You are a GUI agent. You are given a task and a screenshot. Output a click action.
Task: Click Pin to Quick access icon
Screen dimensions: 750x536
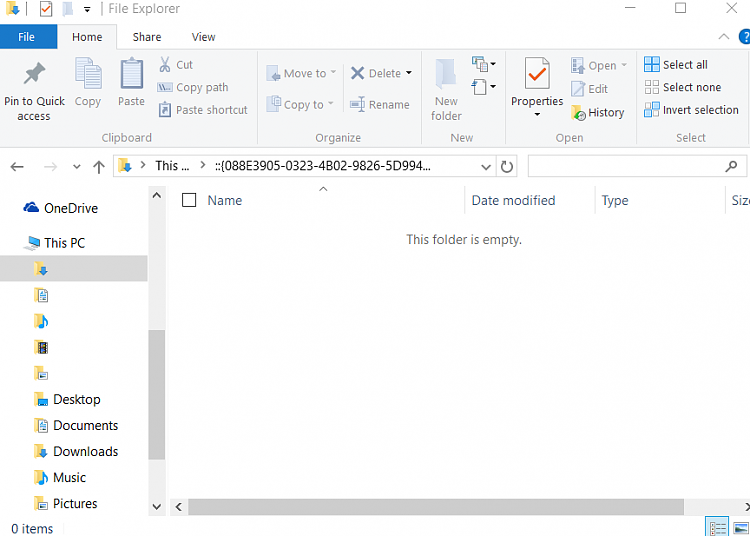tap(34, 74)
